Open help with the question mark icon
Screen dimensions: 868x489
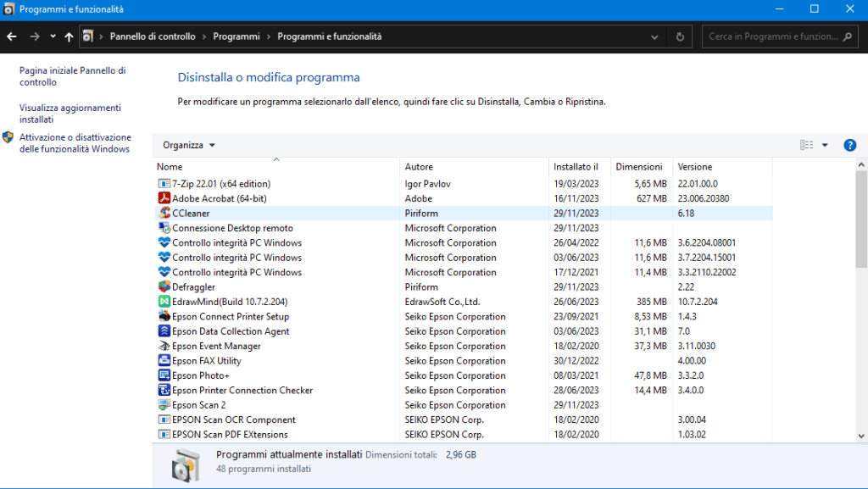(849, 145)
